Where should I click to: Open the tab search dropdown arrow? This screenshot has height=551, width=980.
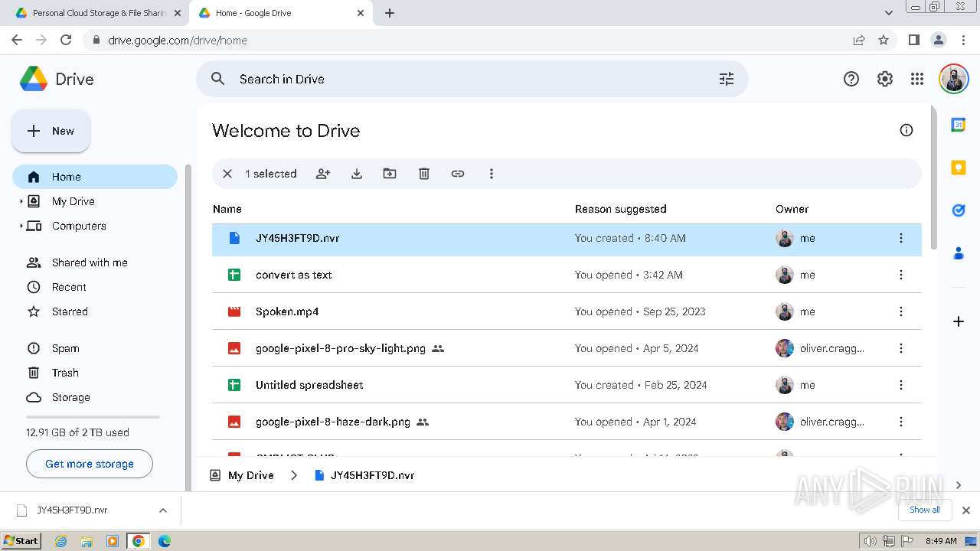coord(888,13)
